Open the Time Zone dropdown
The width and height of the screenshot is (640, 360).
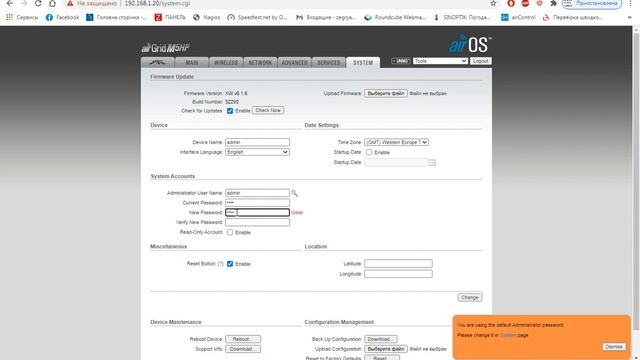pos(396,142)
